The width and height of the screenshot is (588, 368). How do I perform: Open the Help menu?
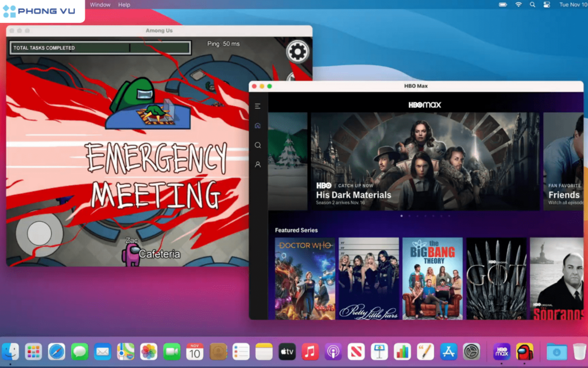pyautogui.click(x=124, y=5)
